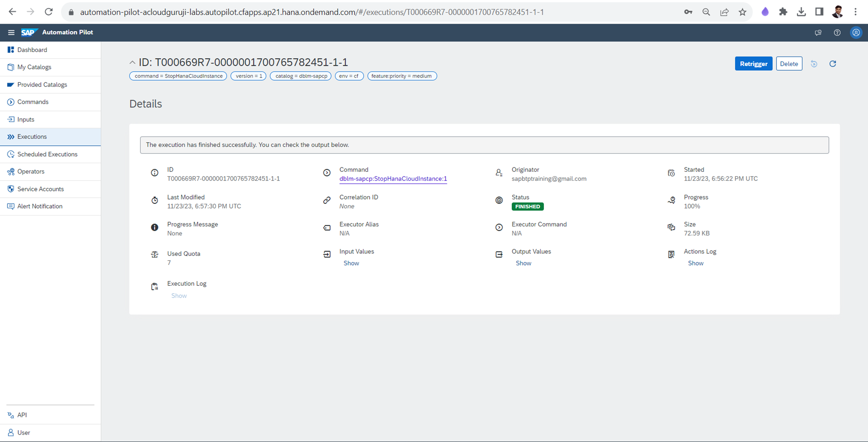The image size is (868, 442).
Task: Click the help question mark icon
Action: (837, 33)
